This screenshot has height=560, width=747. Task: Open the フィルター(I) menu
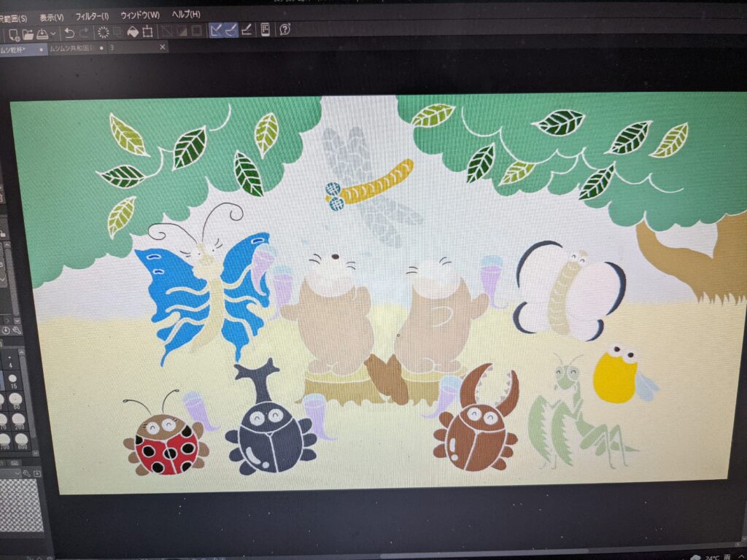coord(92,17)
